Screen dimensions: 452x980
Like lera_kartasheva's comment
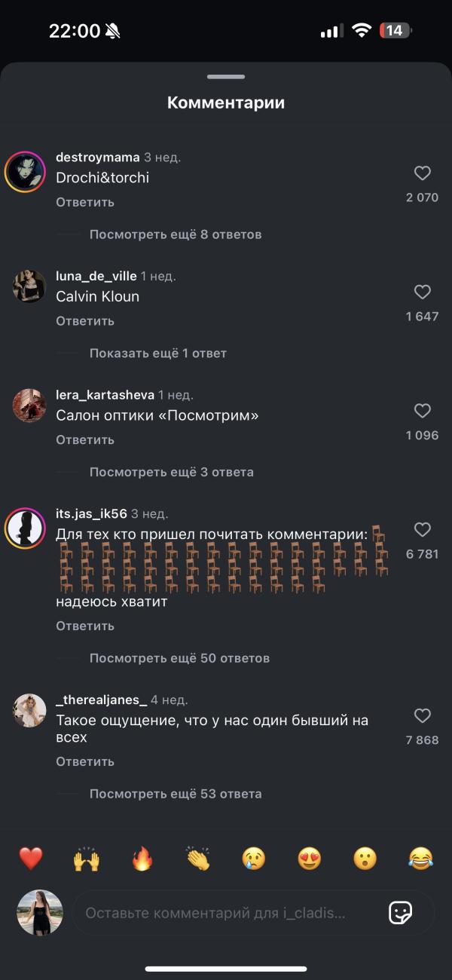point(423,411)
